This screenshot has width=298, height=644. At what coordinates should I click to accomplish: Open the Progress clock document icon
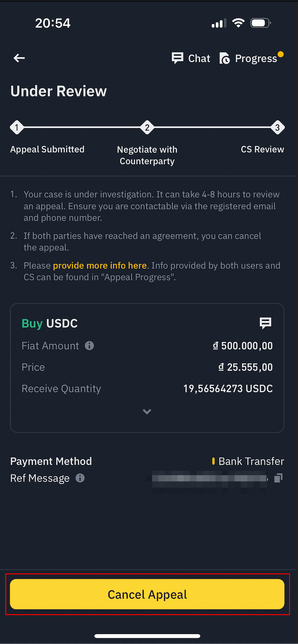click(x=225, y=59)
